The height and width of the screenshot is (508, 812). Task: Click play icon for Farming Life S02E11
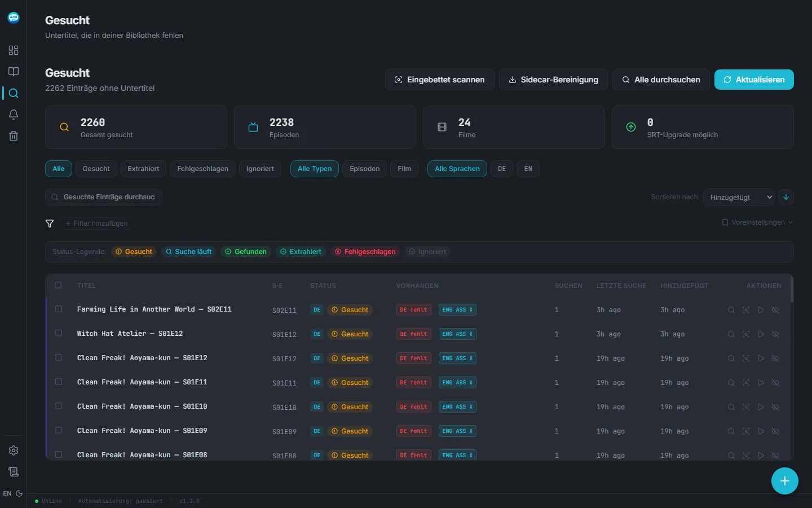(761, 310)
